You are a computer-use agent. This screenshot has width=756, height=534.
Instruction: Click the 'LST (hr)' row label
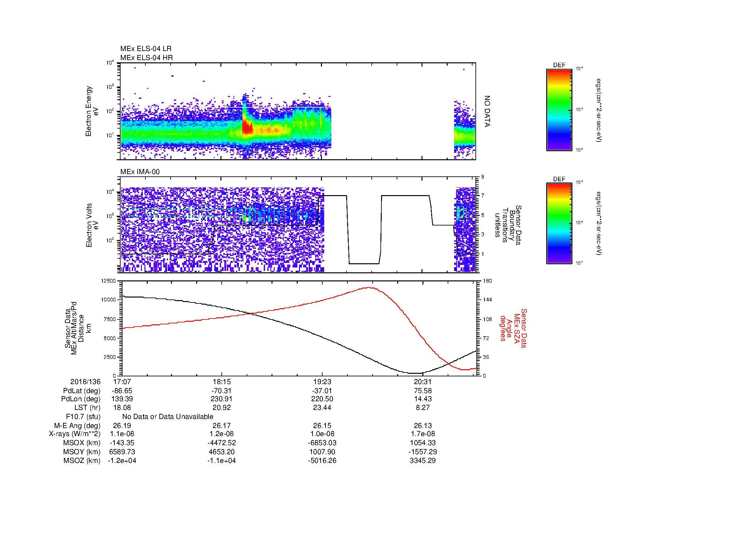point(87,408)
